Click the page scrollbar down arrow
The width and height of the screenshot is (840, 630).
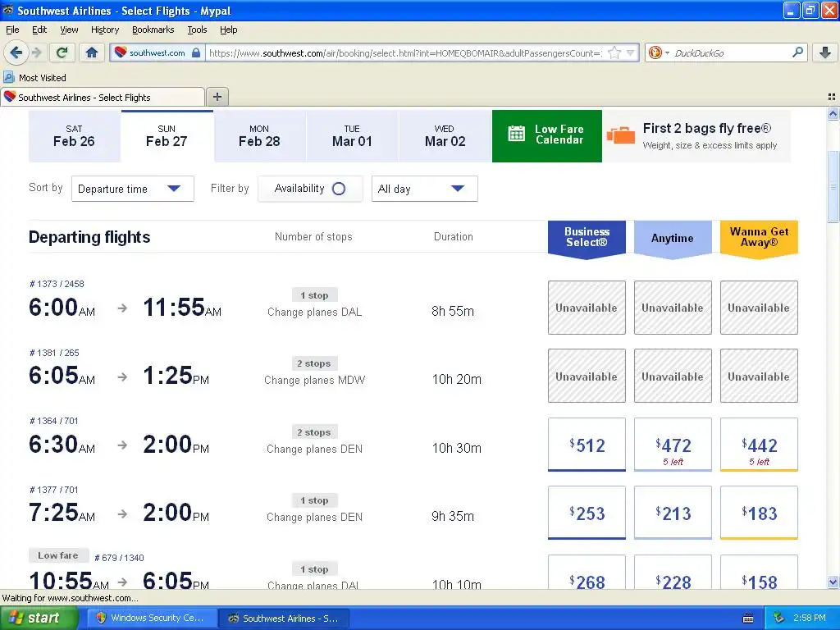[x=833, y=582]
